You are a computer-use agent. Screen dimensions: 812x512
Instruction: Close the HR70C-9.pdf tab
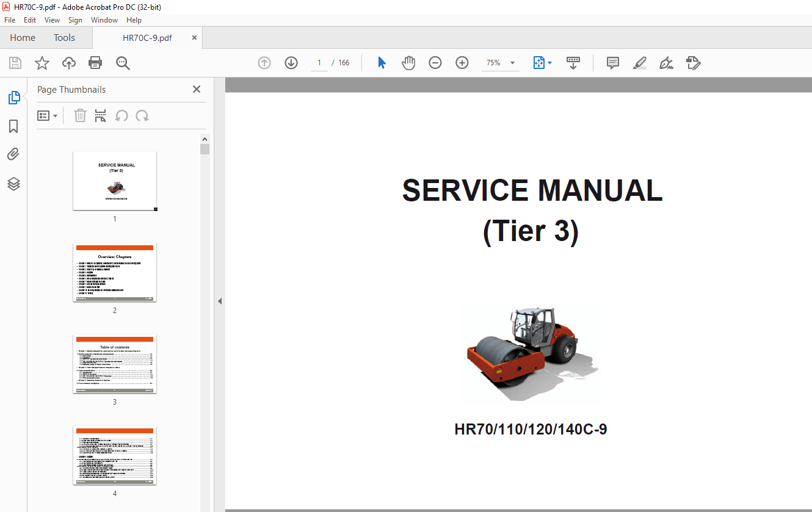coord(194,38)
